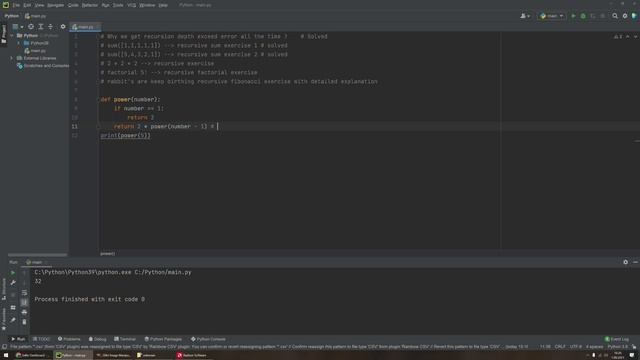Run main with the green play icon in toolbar
The image size is (640, 360).
[x=573, y=16]
